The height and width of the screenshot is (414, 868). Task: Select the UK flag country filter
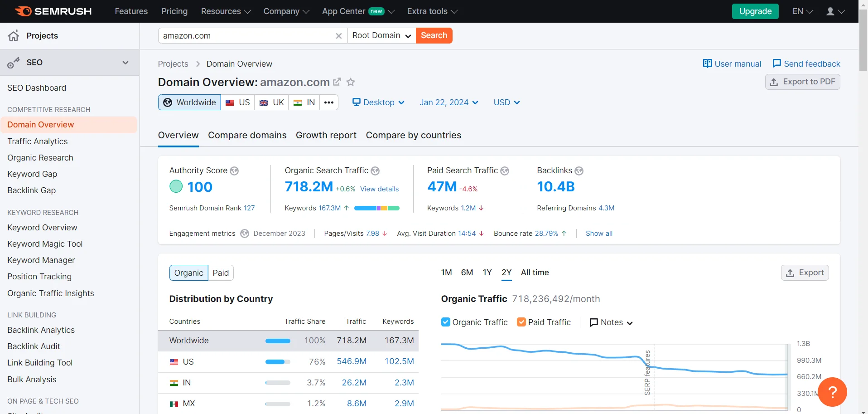point(271,102)
